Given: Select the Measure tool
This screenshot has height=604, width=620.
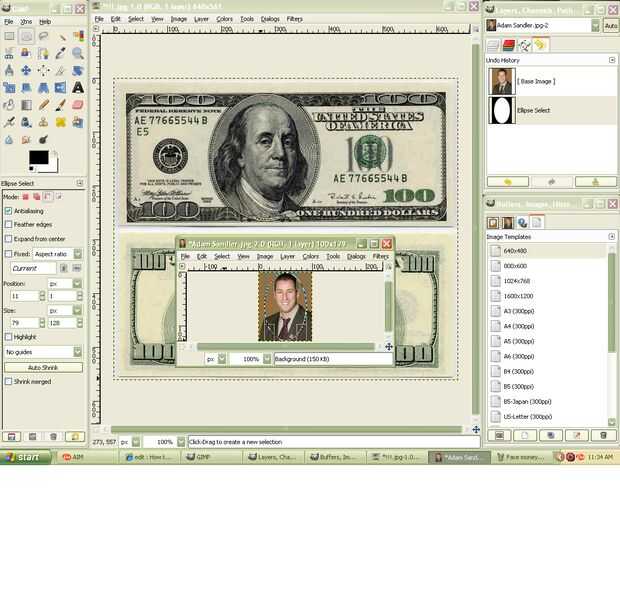Looking at the screenshot, I should [9, 71].
